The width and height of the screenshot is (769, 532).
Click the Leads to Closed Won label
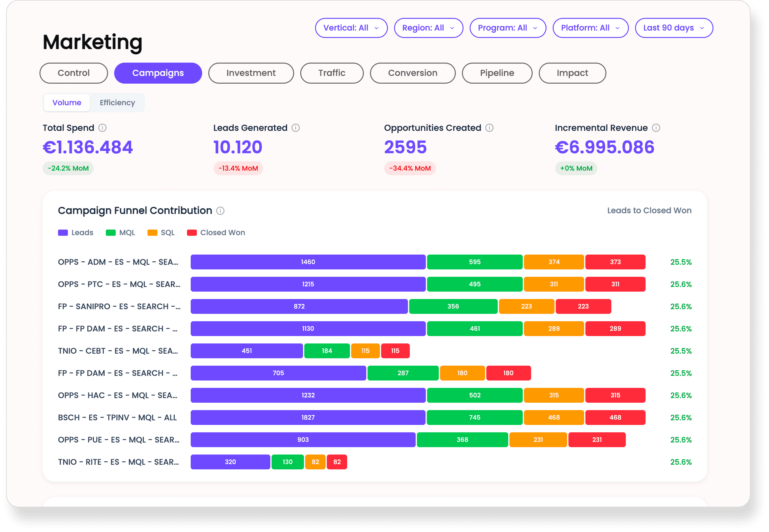(649, 211)
